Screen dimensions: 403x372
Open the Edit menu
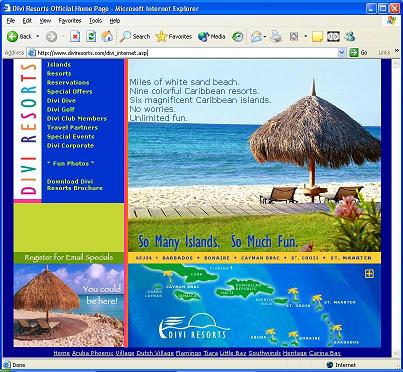coord(27,21)
